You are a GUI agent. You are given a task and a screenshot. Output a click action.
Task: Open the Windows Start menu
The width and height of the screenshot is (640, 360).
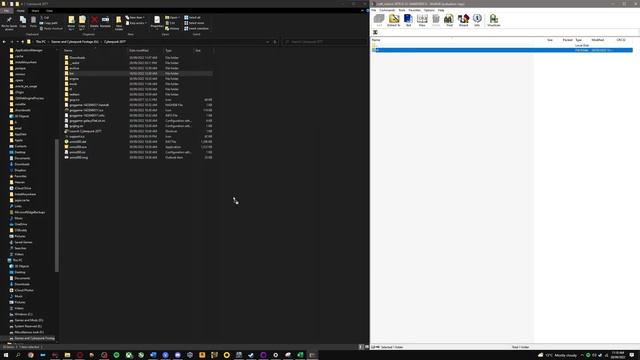(x=6, y=355)
